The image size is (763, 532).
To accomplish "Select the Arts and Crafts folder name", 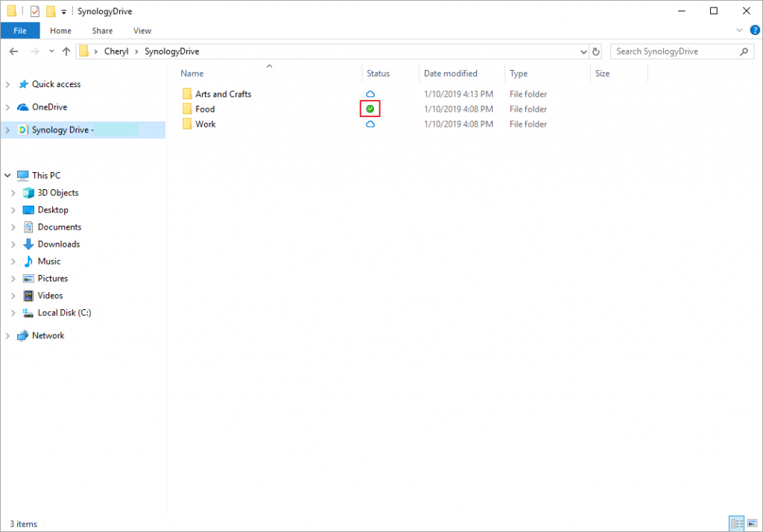I will [224, 94].
